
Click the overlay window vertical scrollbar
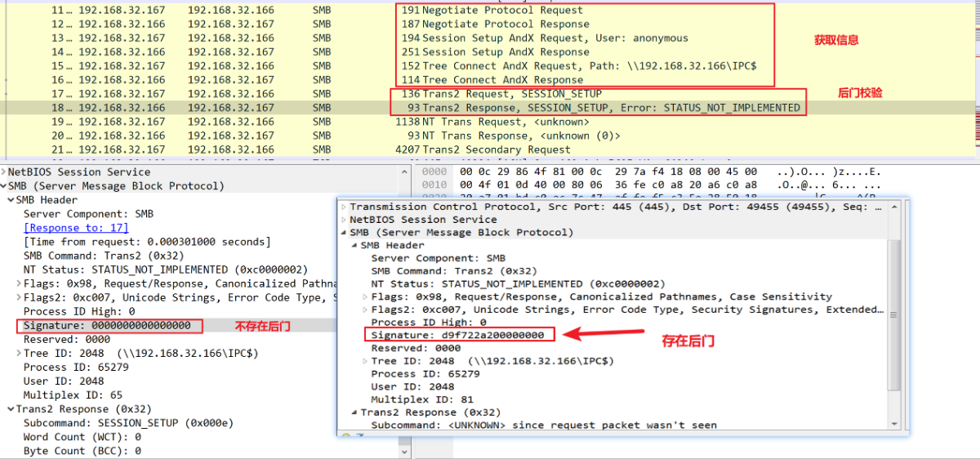point(893,315)
